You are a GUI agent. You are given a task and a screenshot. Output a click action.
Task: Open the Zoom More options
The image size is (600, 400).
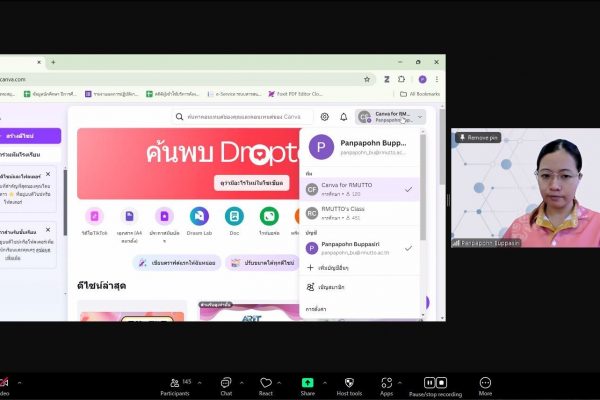(485, 387)
